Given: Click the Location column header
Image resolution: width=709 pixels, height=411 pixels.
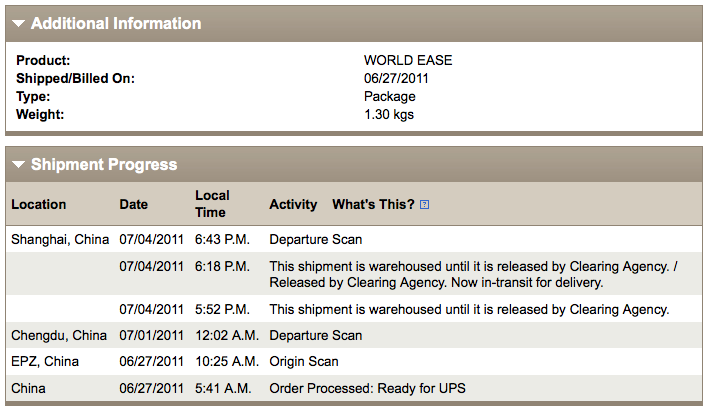Looking at the screenshot, I should [x=39, y=204].
